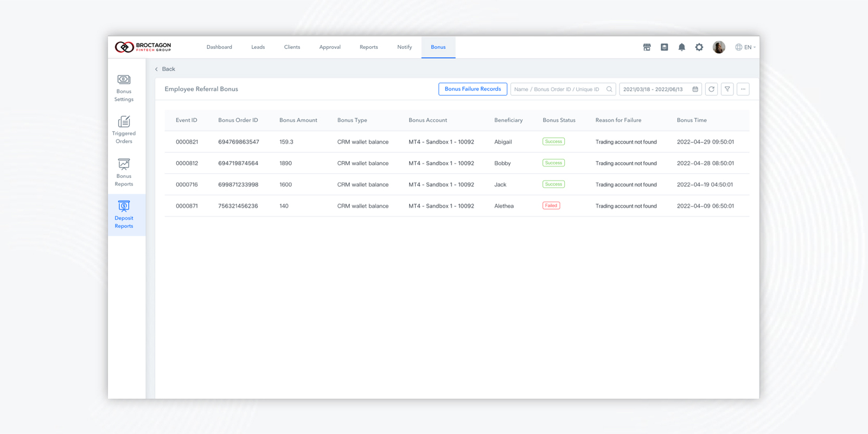
Task: Open the user profile avatar
Action: 719,47
